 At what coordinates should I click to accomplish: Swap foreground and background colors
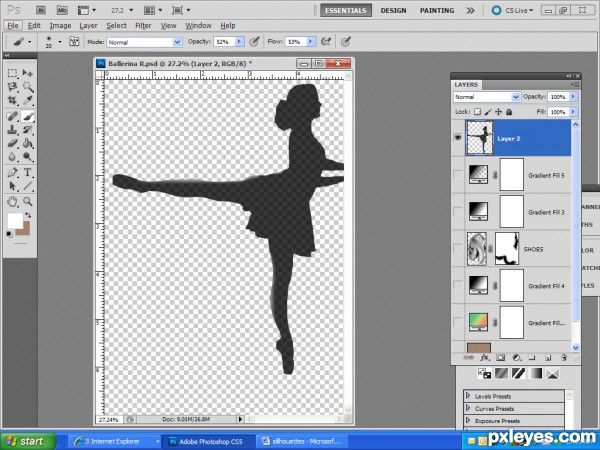tap(28, 215)
